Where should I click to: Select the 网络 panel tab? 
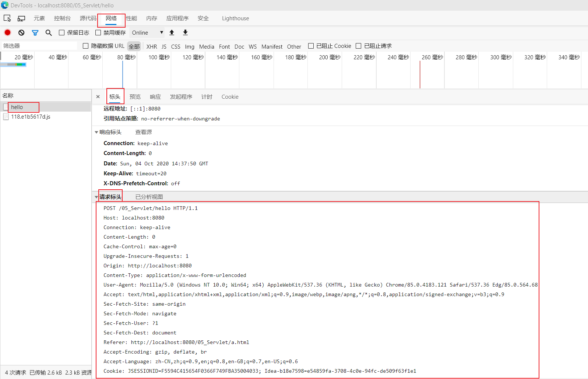[111, 18]
